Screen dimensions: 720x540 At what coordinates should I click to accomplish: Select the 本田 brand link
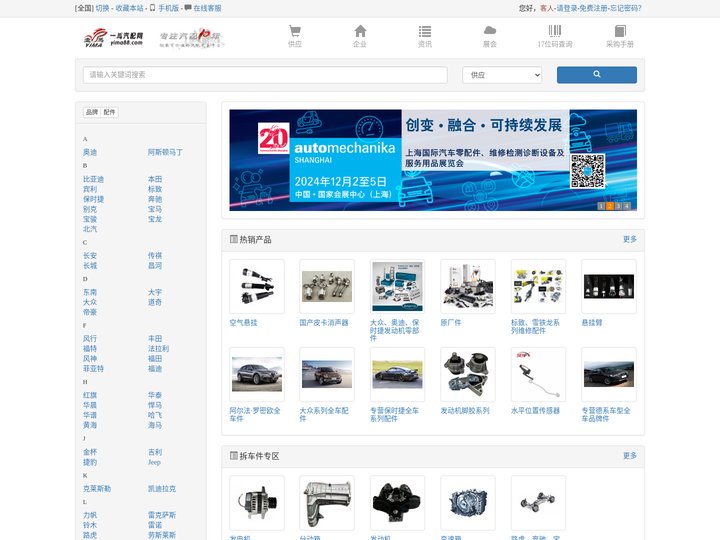(155, 179)
